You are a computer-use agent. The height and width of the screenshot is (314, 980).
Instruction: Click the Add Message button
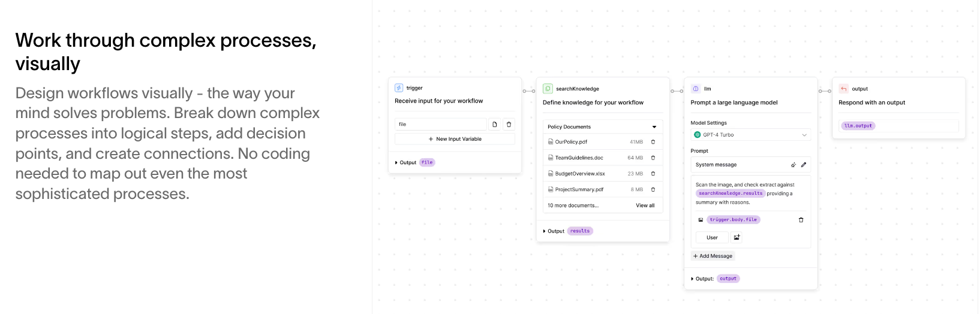(713, 256)
